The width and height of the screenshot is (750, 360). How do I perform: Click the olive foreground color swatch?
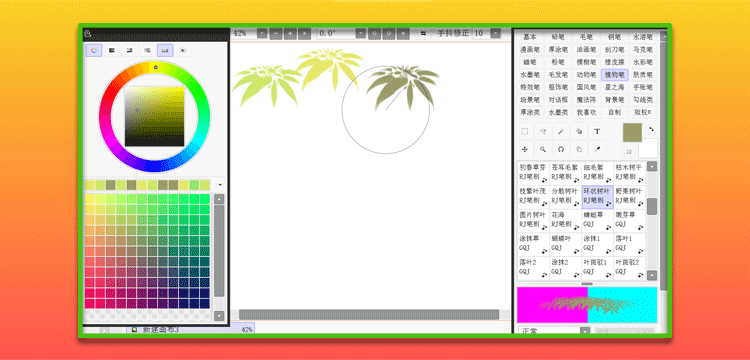click(632, 132)
